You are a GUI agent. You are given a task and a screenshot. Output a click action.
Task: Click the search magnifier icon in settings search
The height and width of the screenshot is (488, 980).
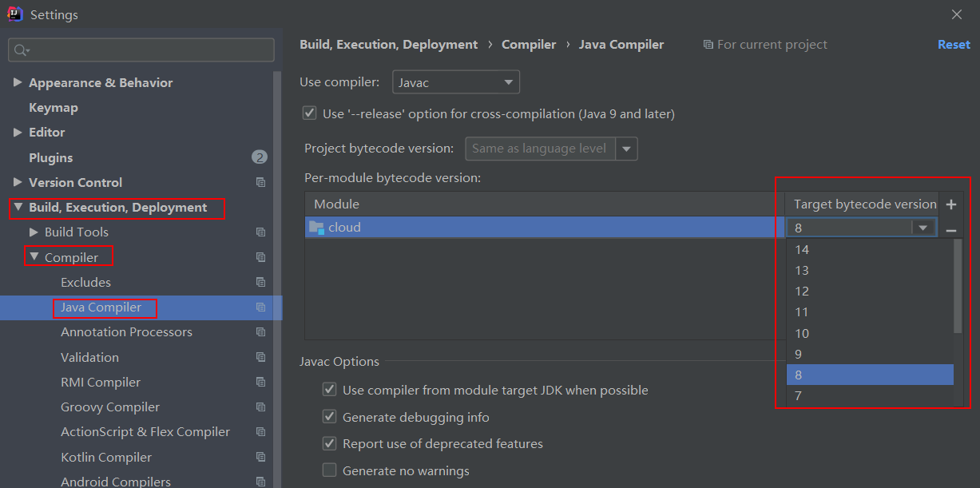click(21, 50)
